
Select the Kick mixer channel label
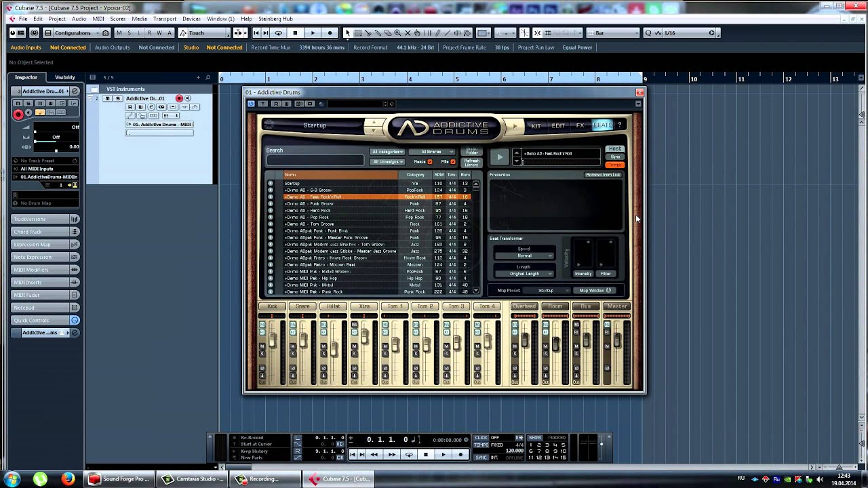click(272, 306)
